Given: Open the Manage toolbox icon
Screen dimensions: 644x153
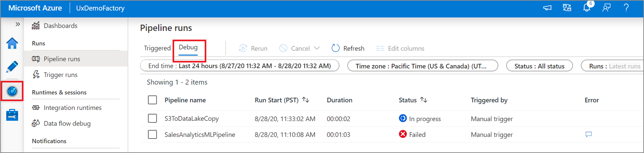Looking at the screenshot, I should coord(12,115).
